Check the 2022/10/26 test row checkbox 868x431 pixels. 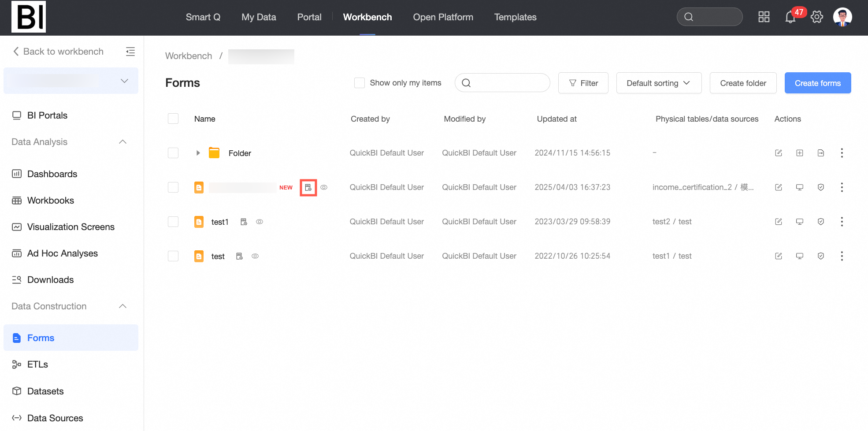tap(173, 256)
